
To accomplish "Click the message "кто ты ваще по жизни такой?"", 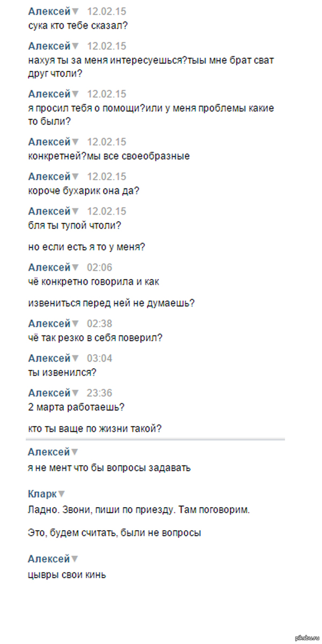I will click(94, 428).
